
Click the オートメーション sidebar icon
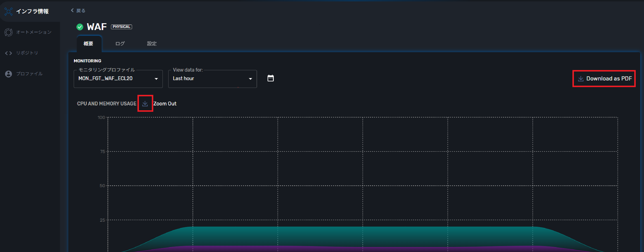[8, 32]
